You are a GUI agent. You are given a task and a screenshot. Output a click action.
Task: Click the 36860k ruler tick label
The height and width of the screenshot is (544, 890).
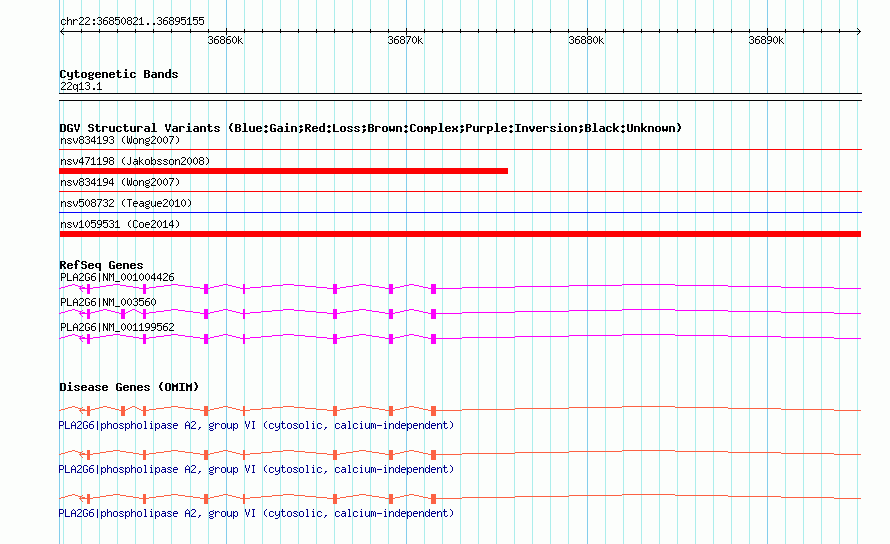(225, 40)
